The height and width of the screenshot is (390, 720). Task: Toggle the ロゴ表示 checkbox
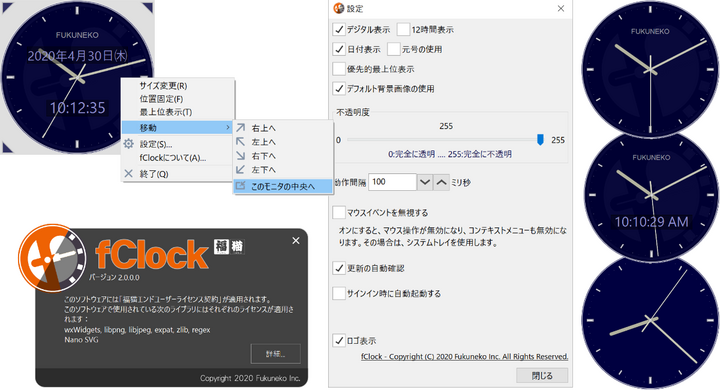point(339,340)
